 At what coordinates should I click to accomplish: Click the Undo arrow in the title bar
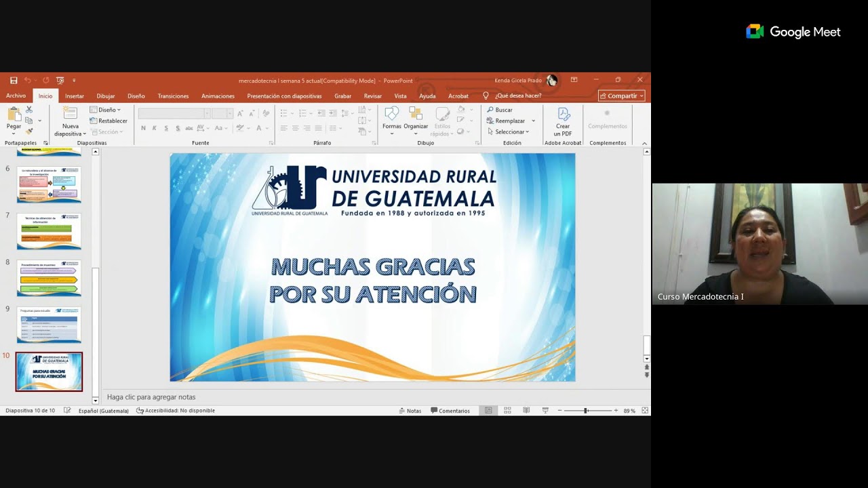point(28,81)
